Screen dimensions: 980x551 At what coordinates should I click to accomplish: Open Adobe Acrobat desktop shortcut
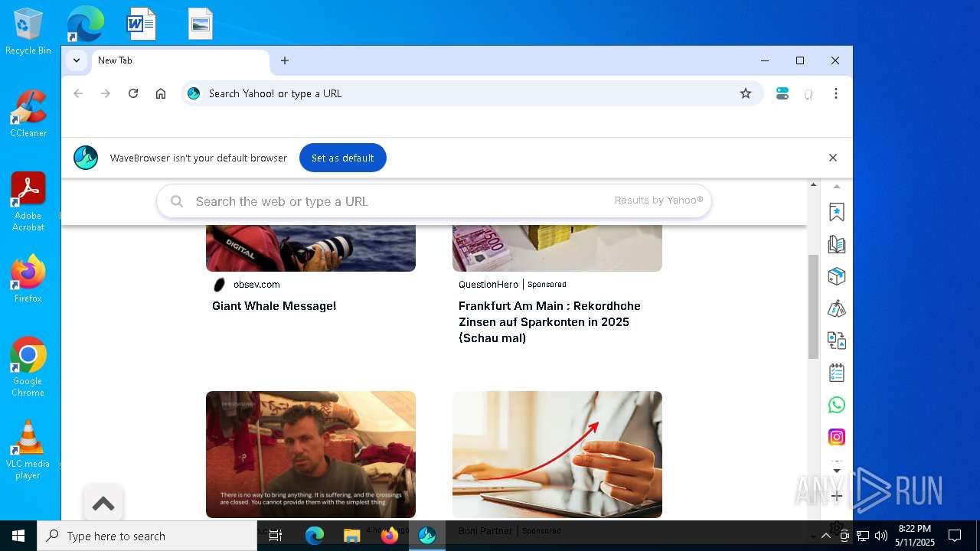[x=28, y=202]
